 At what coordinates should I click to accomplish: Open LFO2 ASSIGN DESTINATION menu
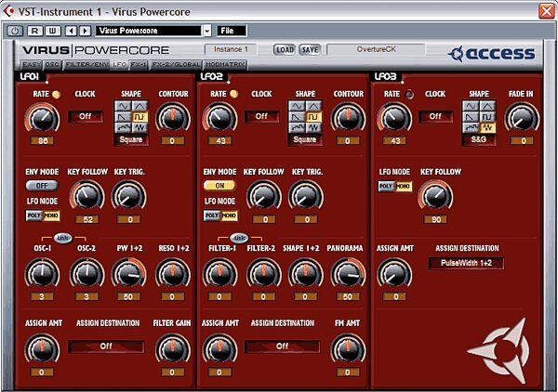[282, 346]
